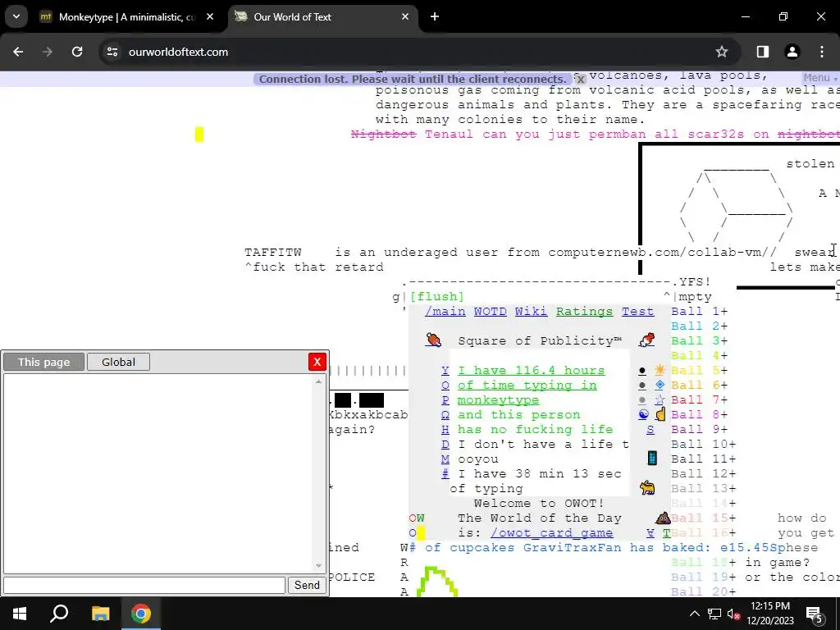The image size is (840, 630).
Task: Click the 'Ball 1+' text
Action: [x=699, y=311]
